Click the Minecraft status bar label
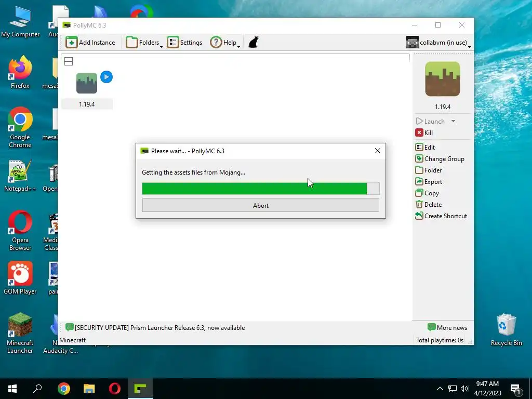This screenshot has width=532, height=399. (x=73, y=340)
